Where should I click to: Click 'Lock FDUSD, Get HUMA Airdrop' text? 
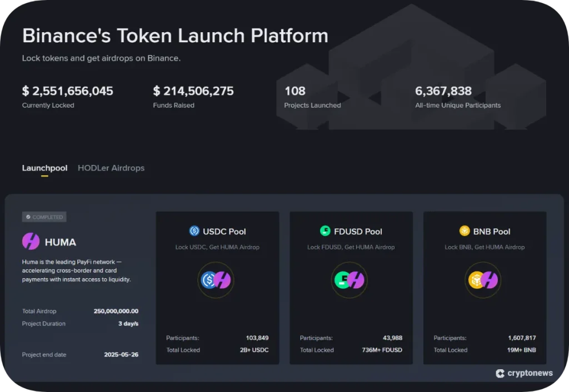[351, 247]
